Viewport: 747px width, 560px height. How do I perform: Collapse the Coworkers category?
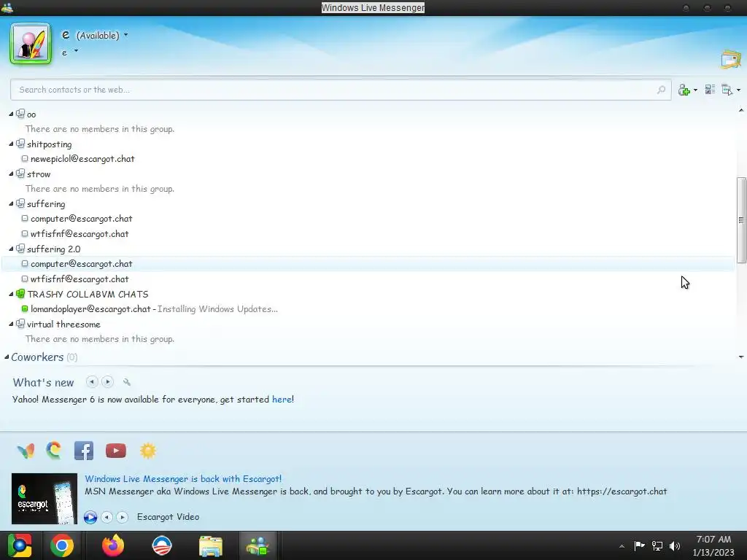[x=7, y=357]
